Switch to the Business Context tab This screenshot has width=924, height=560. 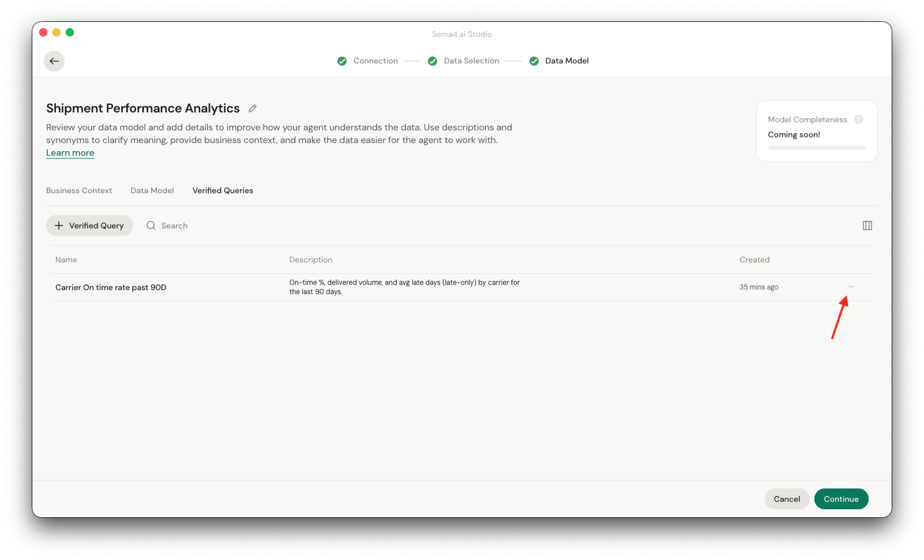79,190
